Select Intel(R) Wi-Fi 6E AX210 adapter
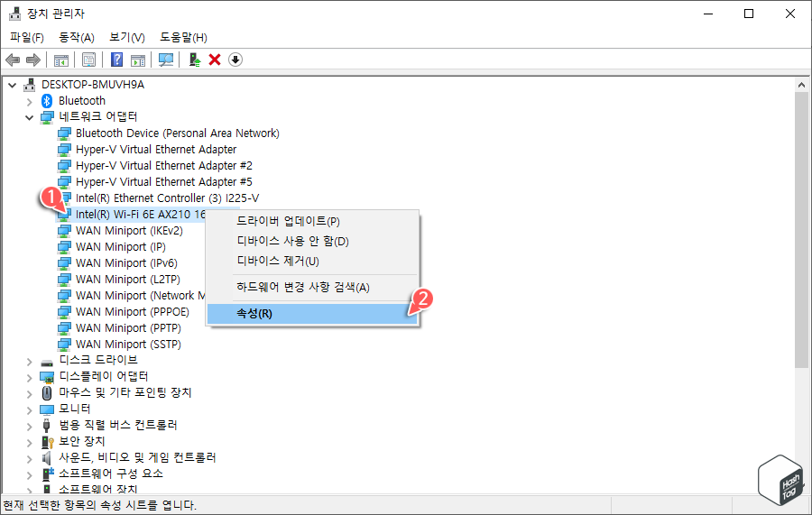The width and height of the screenshot is (812, 515). pyautogui.click(x=140, y=215)
